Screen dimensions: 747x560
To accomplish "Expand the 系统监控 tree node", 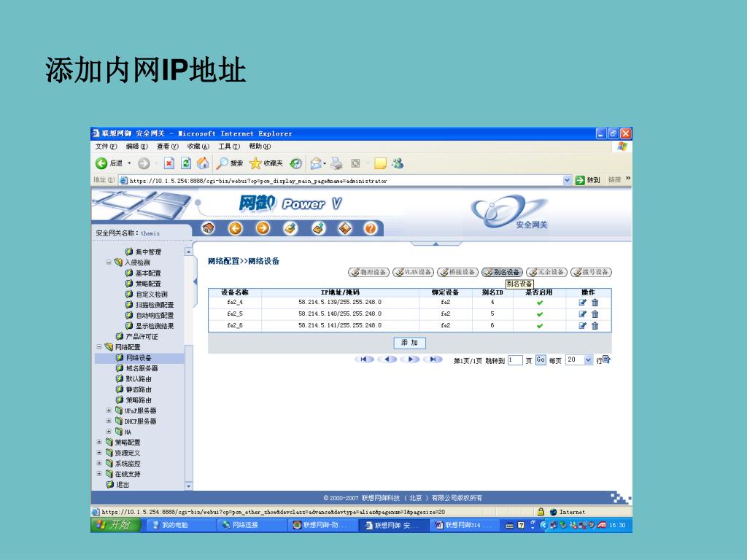I will [99, 463].
